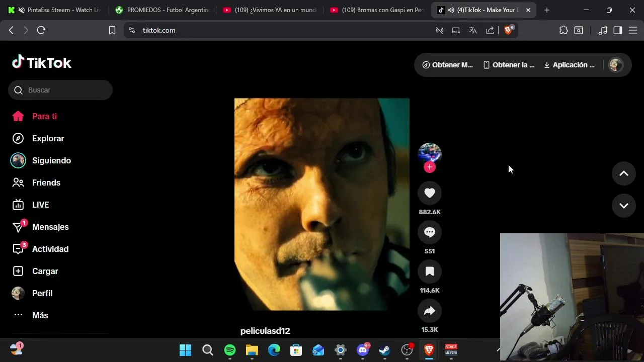Go to next video with down chevron
The image size is (644, 362).
(624, 206)
